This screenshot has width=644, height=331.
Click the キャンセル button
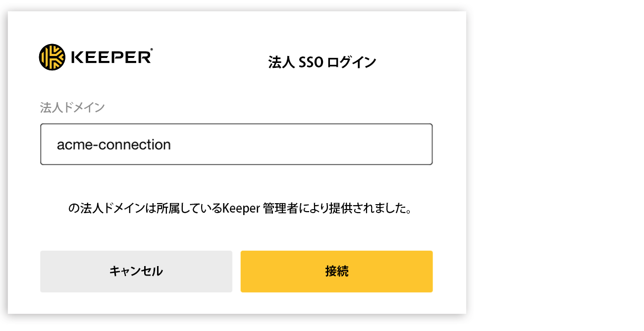136,272
